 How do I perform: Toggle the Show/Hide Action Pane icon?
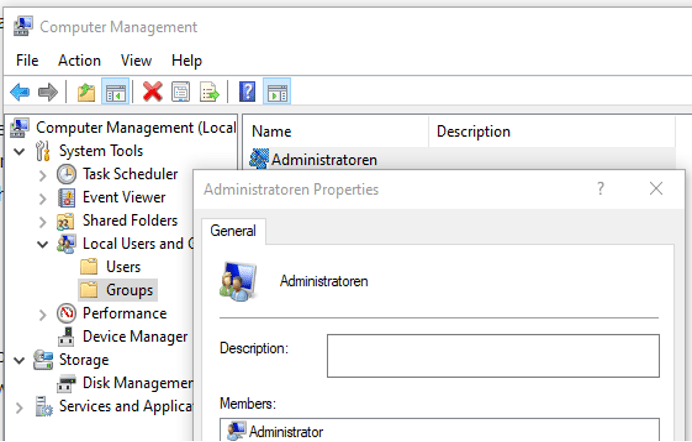[x=277, y=93]
